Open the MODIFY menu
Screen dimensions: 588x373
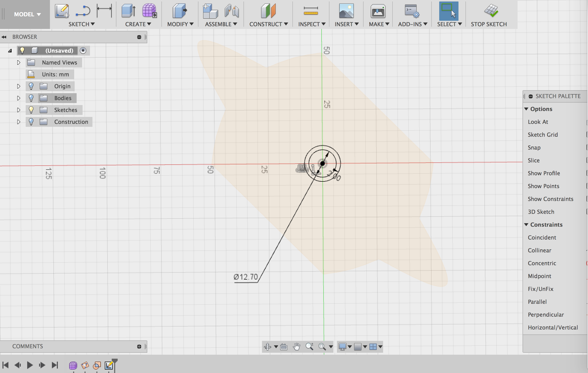180,24
